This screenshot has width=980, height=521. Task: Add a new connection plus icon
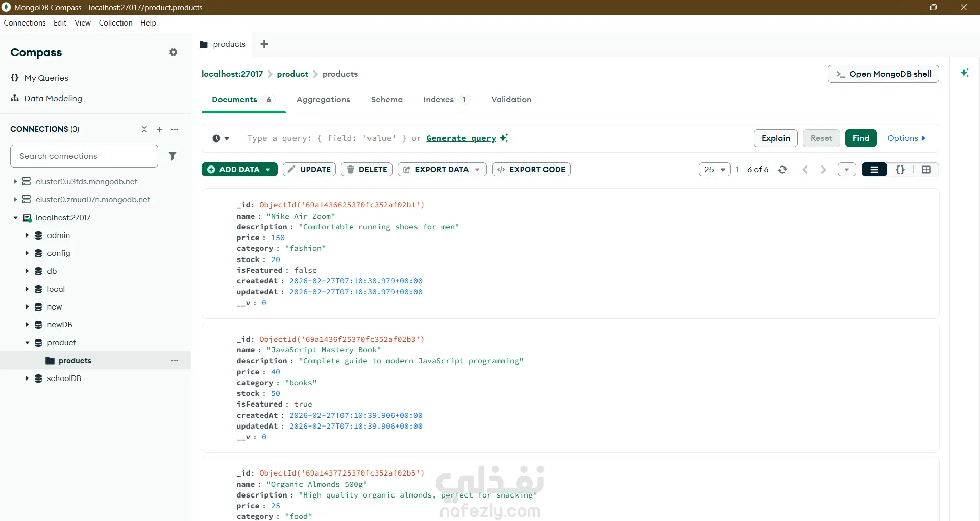pyautogui.click(x=159, y=129)
